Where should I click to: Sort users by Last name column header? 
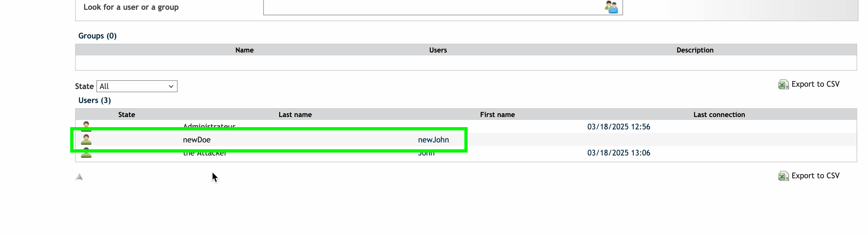click(295, 115)
